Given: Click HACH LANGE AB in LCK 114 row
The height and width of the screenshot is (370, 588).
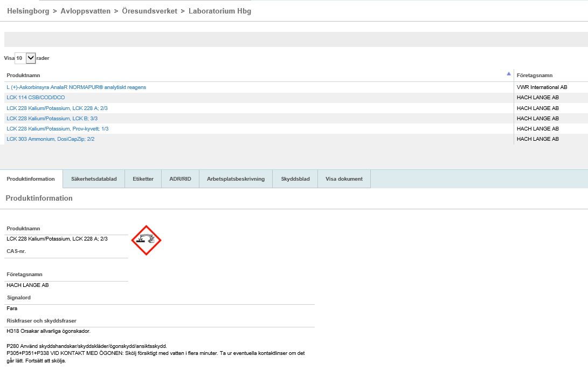Looking at the screenshot, I should (538, 98).
